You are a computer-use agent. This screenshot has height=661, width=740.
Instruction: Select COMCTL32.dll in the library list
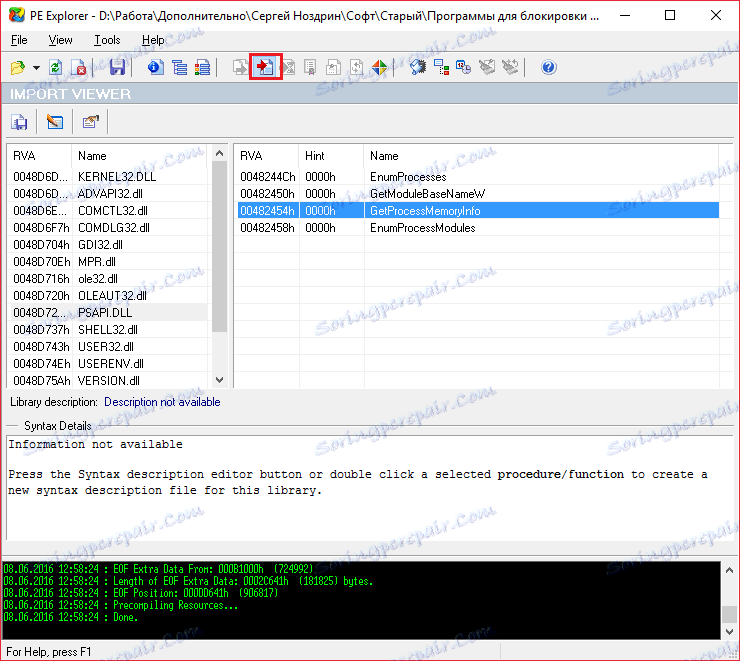tap(108, 210)
